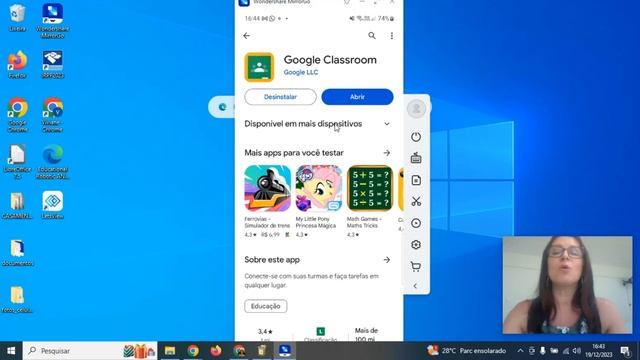The width and height of the screenshot is (640, 360).
Task: Open the file transfer icon in MirrorGo sidebar
Action: point(416,180)
